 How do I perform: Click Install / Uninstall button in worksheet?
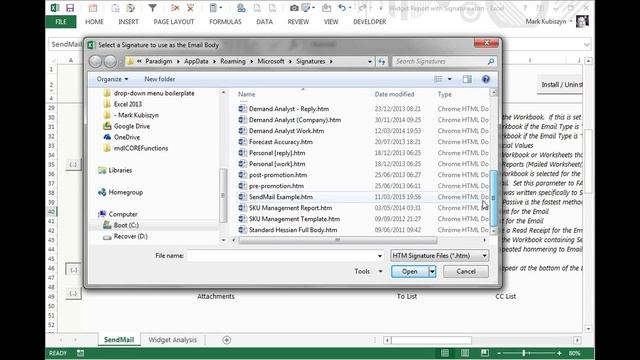click(560, 84)
